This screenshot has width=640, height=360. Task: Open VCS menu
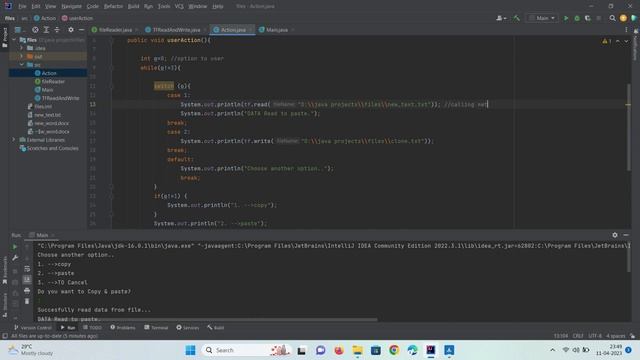click(179, 6)
